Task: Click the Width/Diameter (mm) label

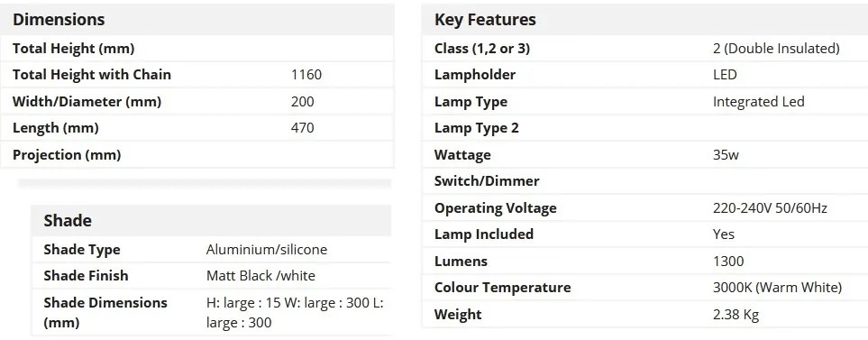Action: 87,102
